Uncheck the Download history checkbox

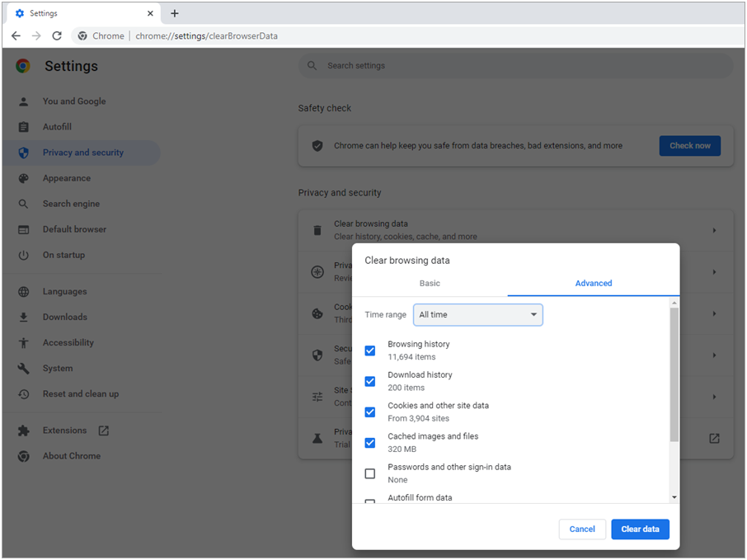click(x=369, y=381)
